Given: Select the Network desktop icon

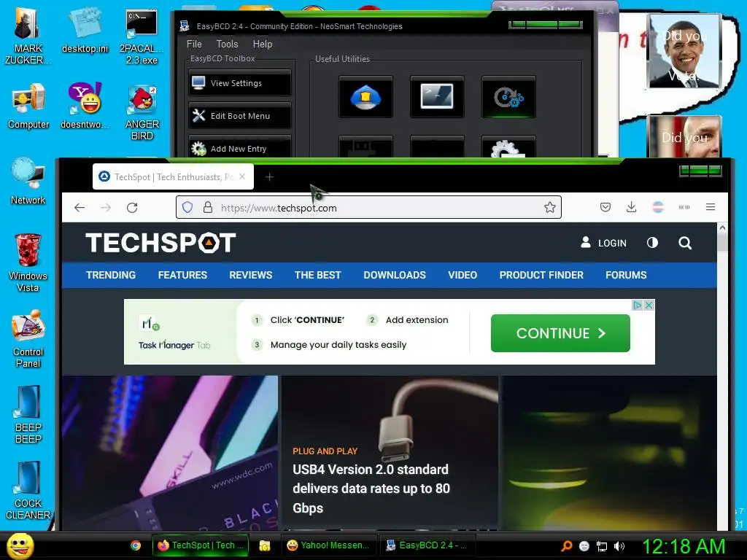Looking at the screenshot, I should 28,182.
